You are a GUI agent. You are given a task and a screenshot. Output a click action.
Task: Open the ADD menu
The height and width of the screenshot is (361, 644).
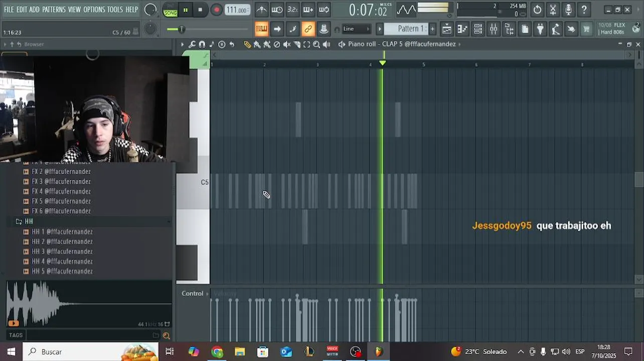(x=34, y=10)
